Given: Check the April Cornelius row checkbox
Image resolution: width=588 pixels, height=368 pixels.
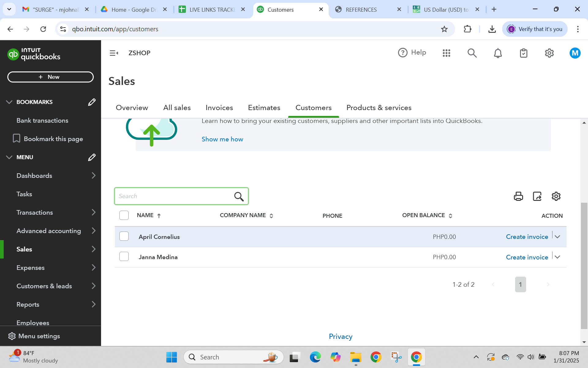Looking at the screenshot, I should point(124,236).
